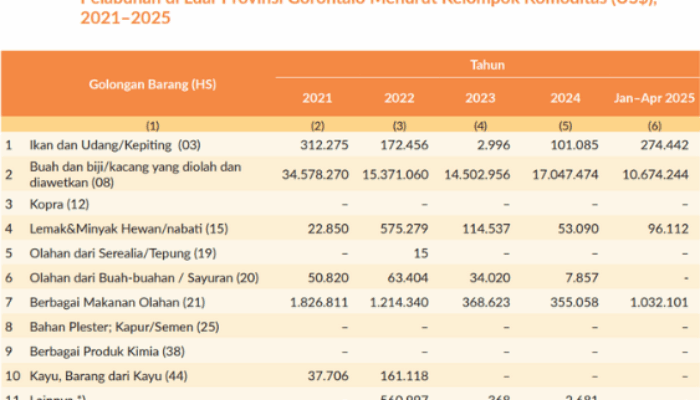
Task: Click value 10.674.244 in Buah dan biji row
Action: (x=655, y=175)
